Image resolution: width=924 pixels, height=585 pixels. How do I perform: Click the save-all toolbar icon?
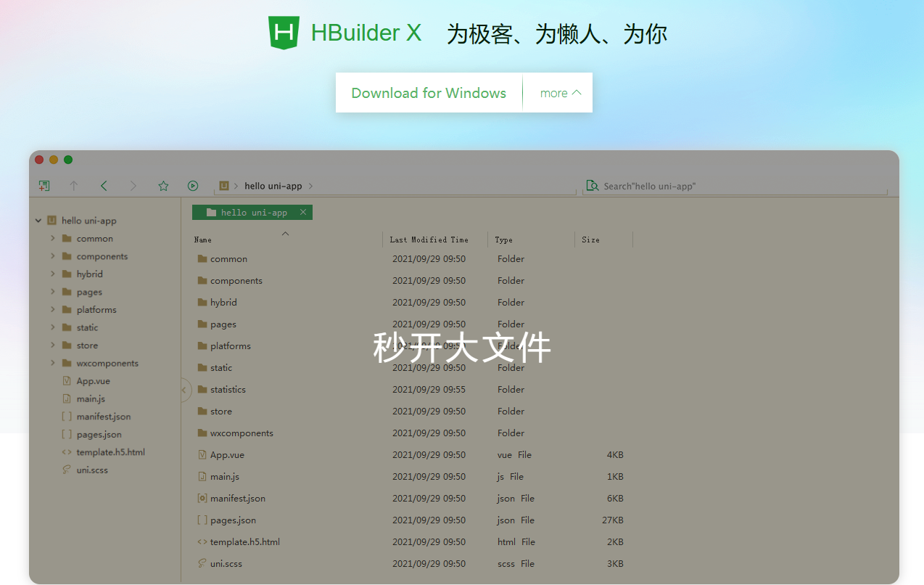44,186
